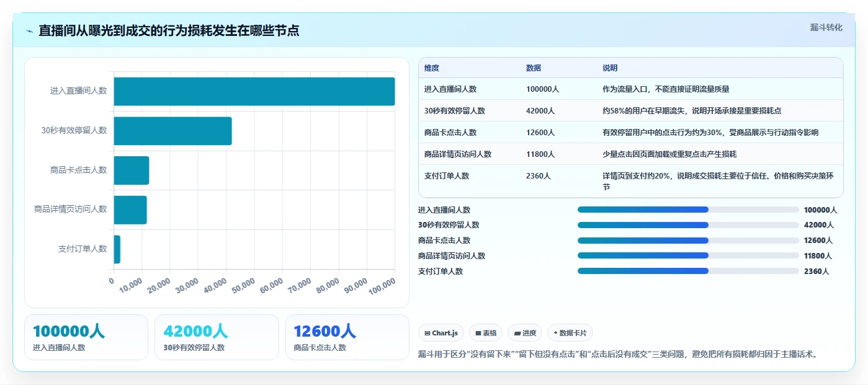This screenshot has width=868, height=385.
Task: Click the 100000人 progress bar for 进入直播间人数
Action: coord(688,210)
